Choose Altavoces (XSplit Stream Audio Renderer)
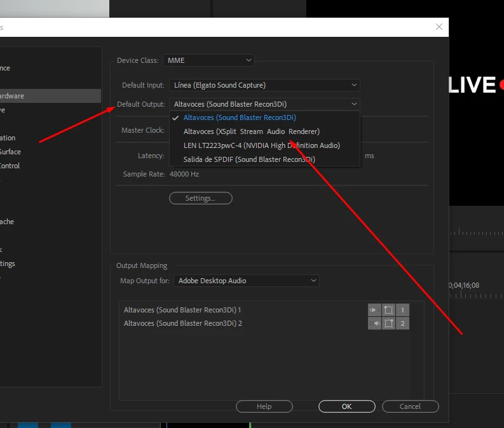This screenshot has height=428, width=504. [x=264, y=131]
